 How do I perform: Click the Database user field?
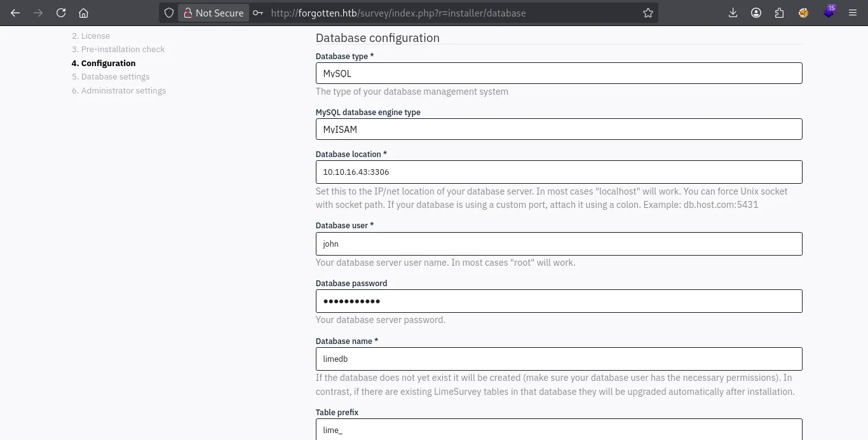click(x=559, y=244)
